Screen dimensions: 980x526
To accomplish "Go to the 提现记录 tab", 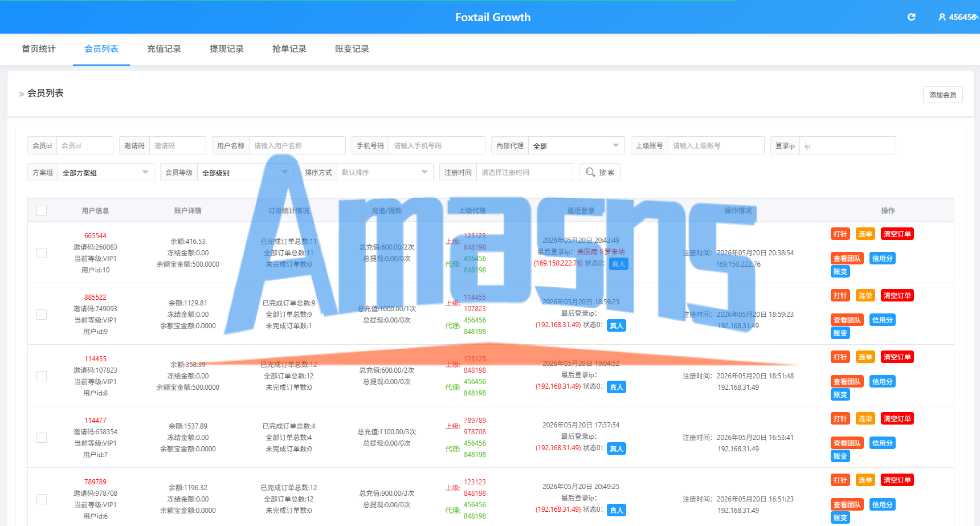I will [227, 49].
